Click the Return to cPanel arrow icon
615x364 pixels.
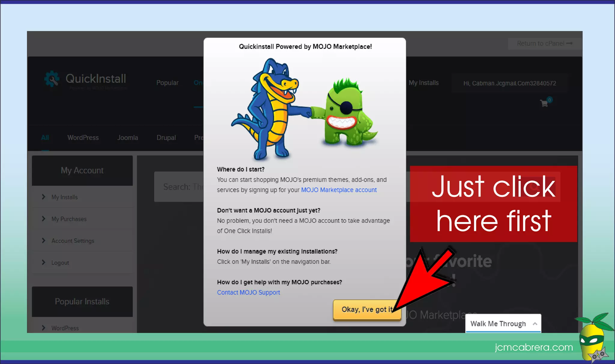[569, 44]
